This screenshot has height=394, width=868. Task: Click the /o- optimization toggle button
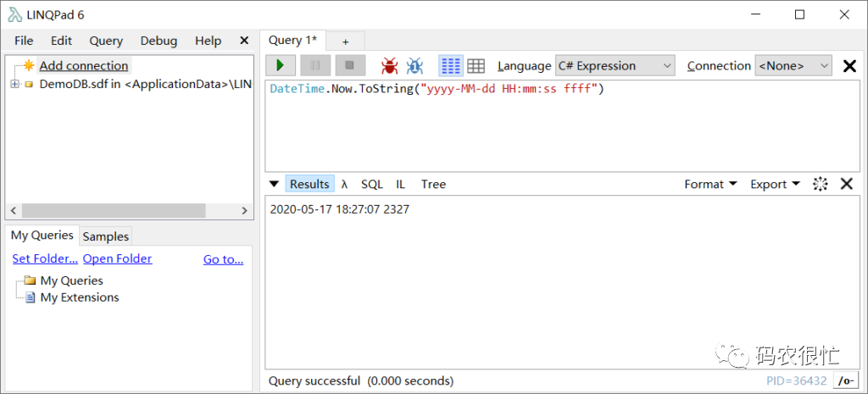coord(846,380)
